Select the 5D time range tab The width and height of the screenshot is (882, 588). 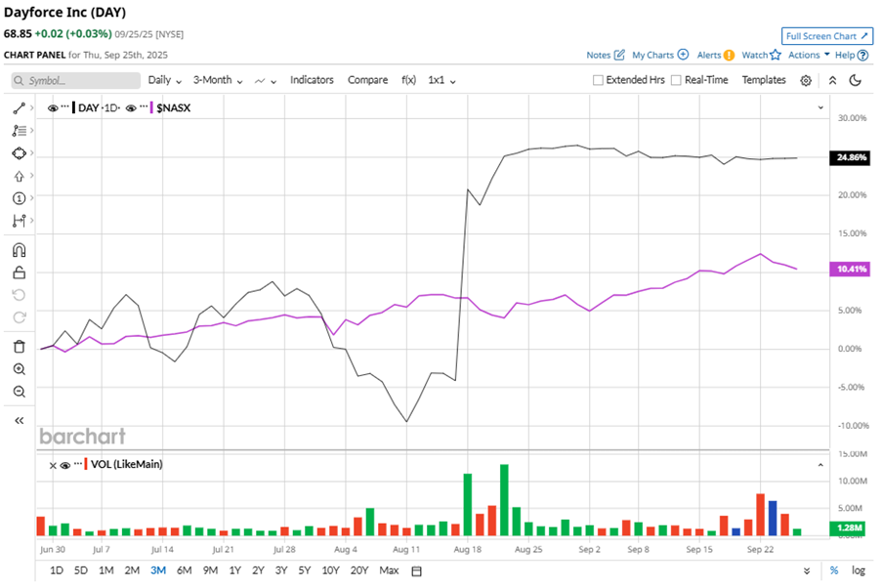pyautogui.click(x=81, y=570)
